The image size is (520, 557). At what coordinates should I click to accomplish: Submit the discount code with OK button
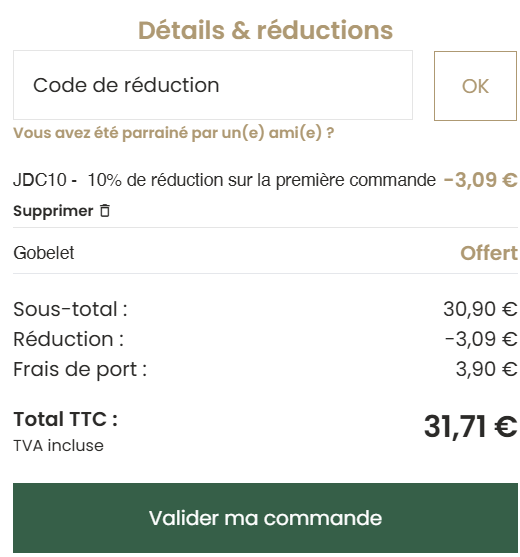point(475,86)
